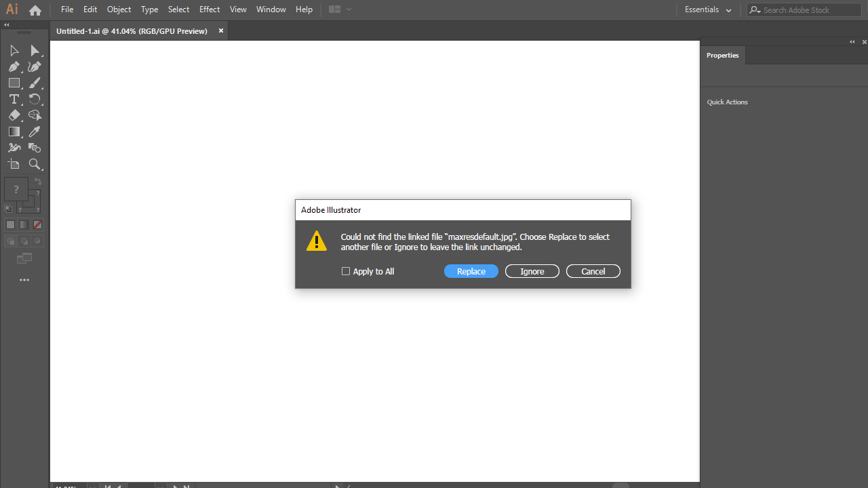Select the Width/Warp tool
Viewport: 868px width, 488px height.
coord(14,148)
